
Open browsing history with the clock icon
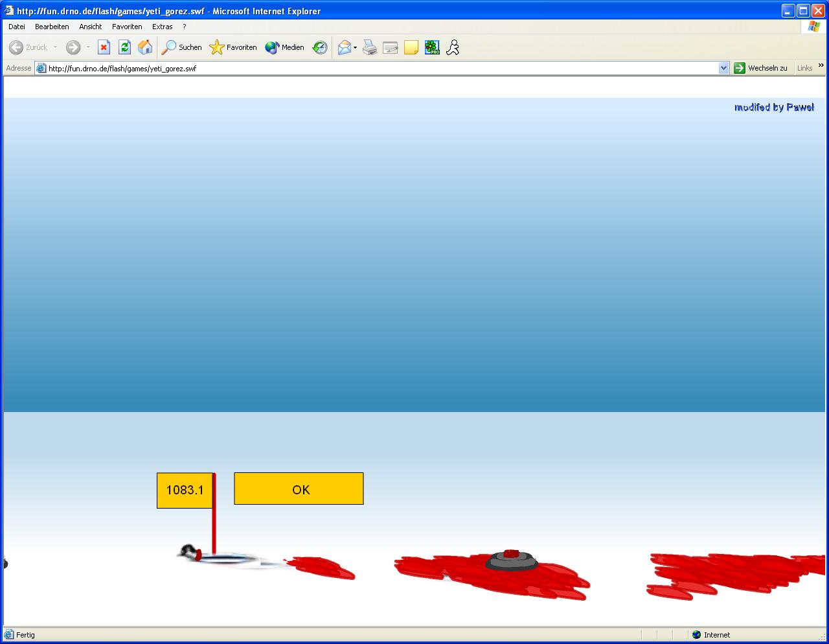pyautogui.click(x=320, y=47)
